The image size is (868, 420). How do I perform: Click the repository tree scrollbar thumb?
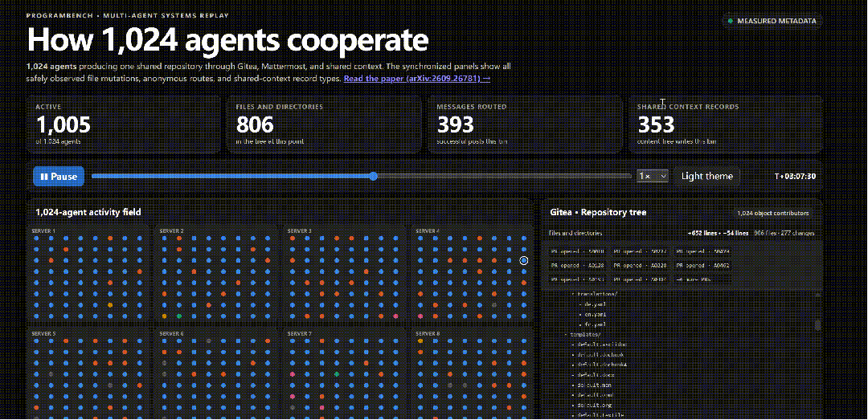817,324
